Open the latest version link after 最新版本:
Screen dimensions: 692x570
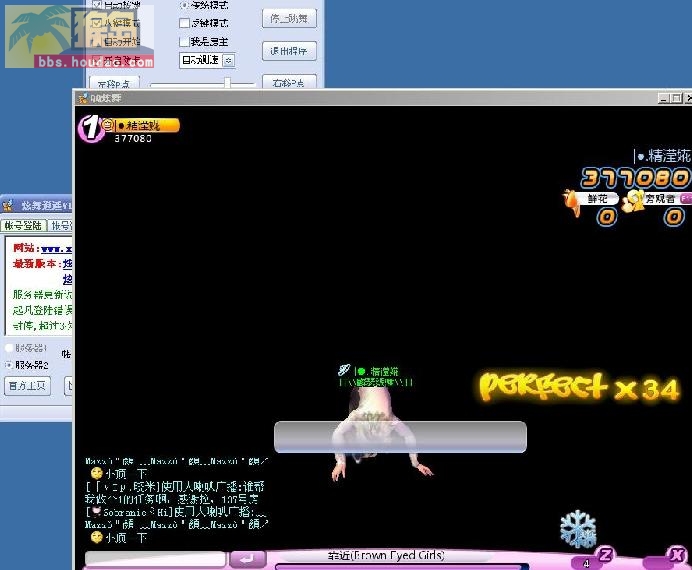pyautogui.click(x=67, y=264)
